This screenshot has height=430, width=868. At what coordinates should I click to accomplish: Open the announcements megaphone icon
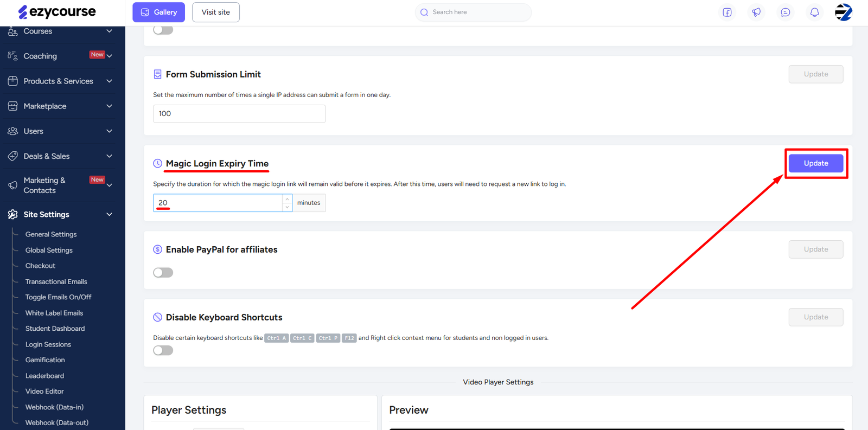(756, 12)
